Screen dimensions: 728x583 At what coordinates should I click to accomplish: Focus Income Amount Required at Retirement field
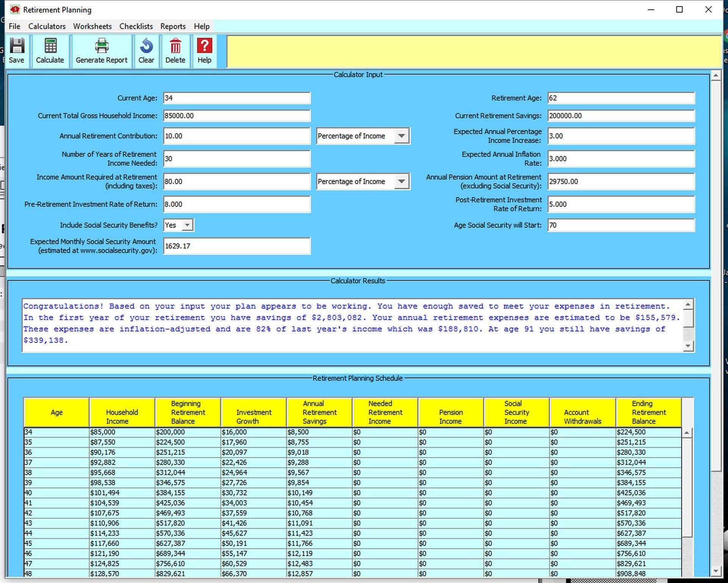pos(237,181)
